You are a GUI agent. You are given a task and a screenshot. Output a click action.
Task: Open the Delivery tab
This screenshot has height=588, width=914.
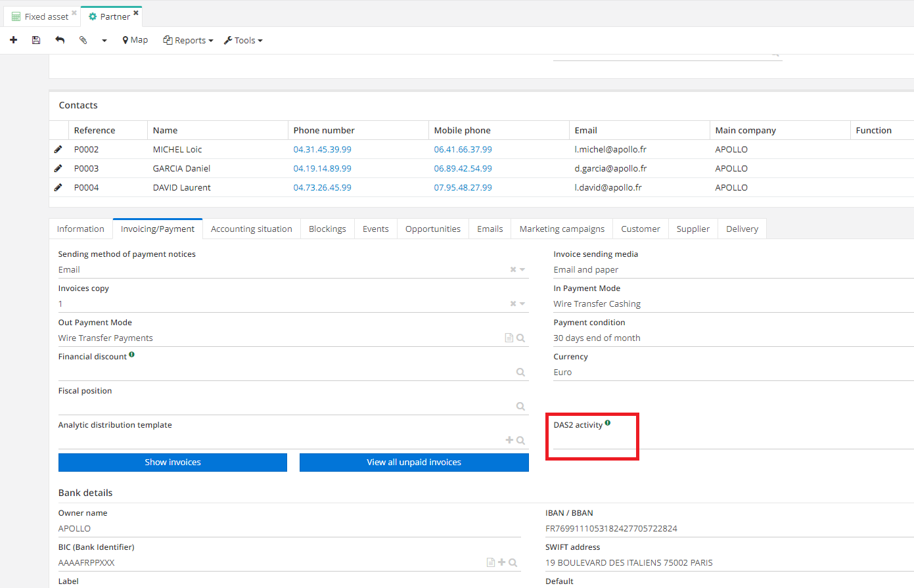[742, 229]
